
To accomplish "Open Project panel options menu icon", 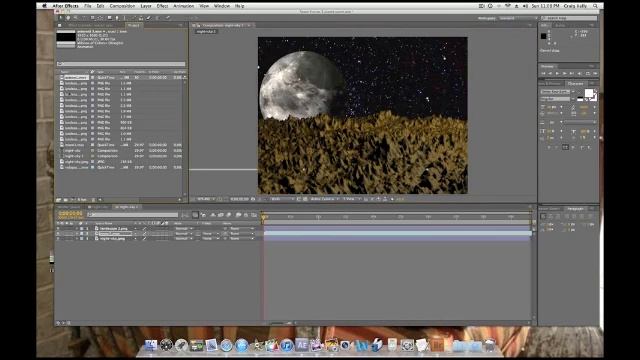I will coord(181,25).
